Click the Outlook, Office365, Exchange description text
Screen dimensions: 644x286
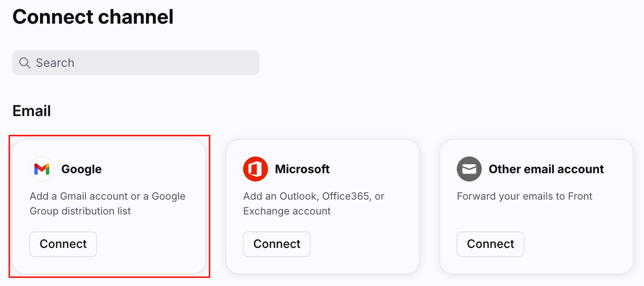click(x=314, y=203)
